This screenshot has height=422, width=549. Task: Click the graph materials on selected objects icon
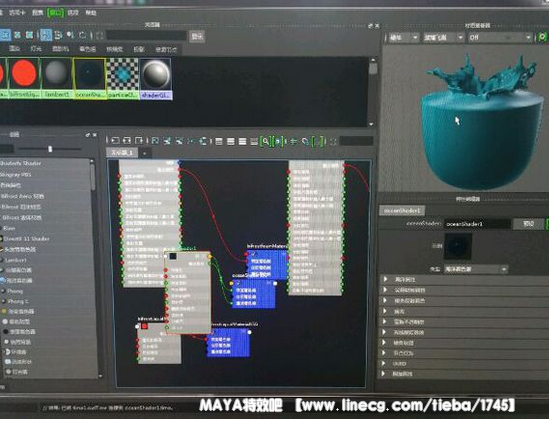203,141
